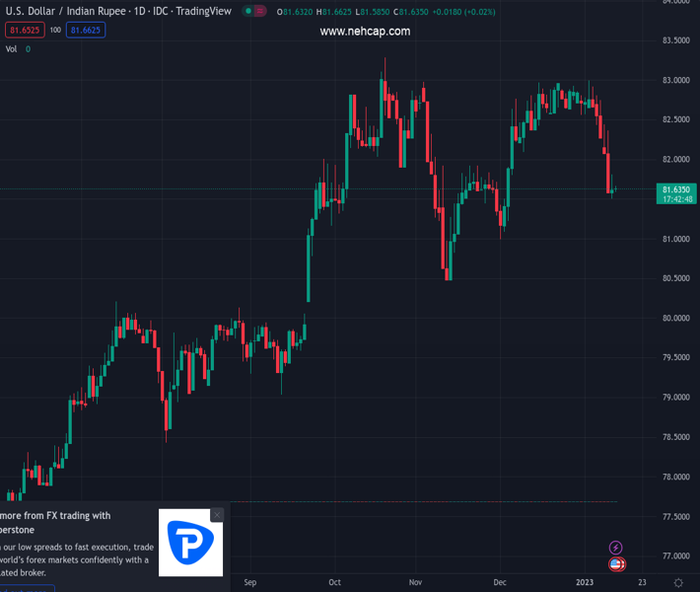Click the purple lightning event icon

click(616, 548)
